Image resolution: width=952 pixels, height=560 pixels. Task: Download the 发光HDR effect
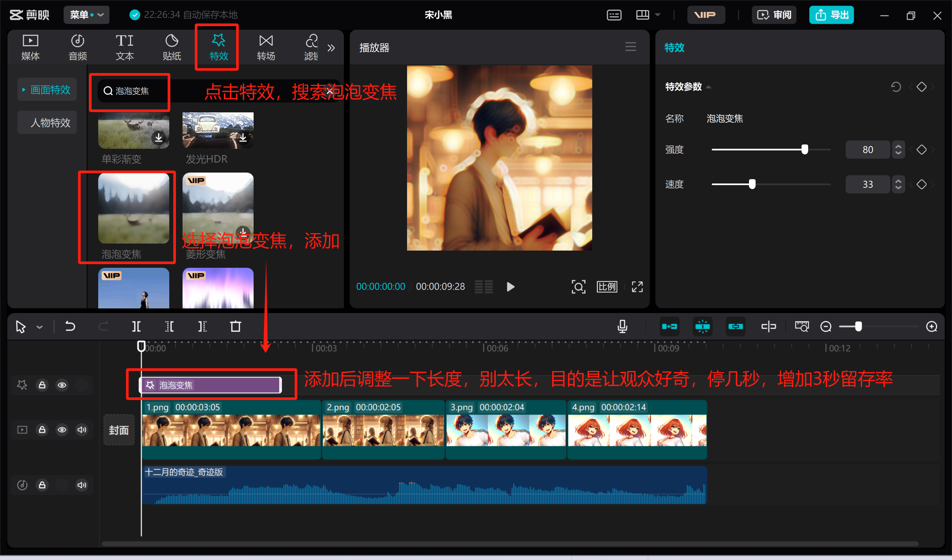pyautogui.click(x=243, y=138)
